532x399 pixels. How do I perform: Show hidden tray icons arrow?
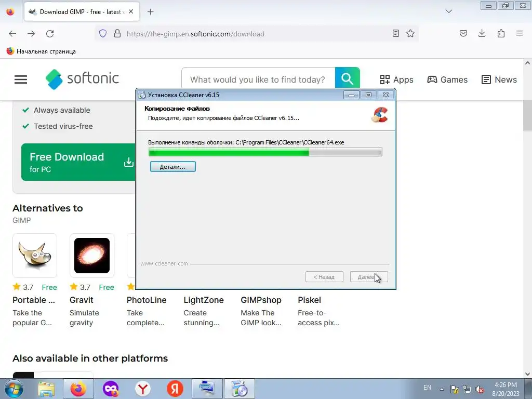pyautogui.click(x=442, y=389)
